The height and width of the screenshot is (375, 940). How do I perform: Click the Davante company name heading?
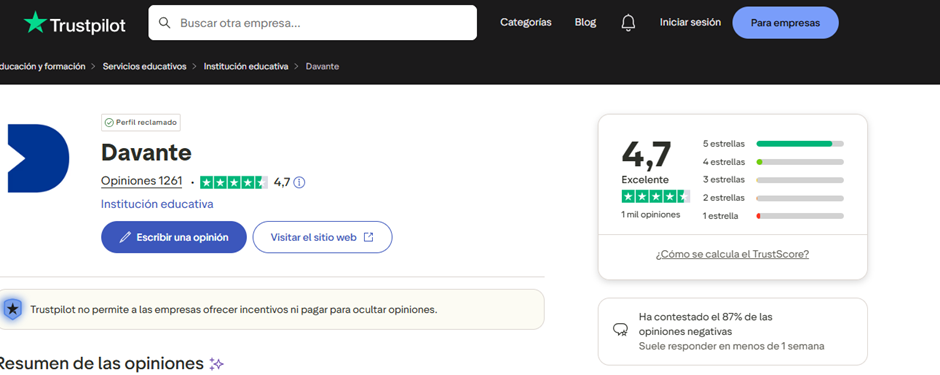[x=146, y=153]
